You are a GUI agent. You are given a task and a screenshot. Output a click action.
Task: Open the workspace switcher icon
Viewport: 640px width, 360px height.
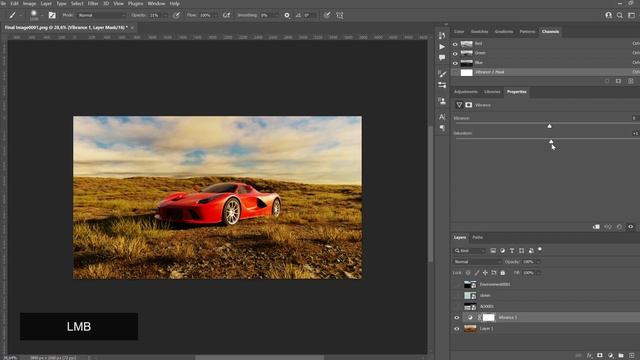[x=631, y=15]
